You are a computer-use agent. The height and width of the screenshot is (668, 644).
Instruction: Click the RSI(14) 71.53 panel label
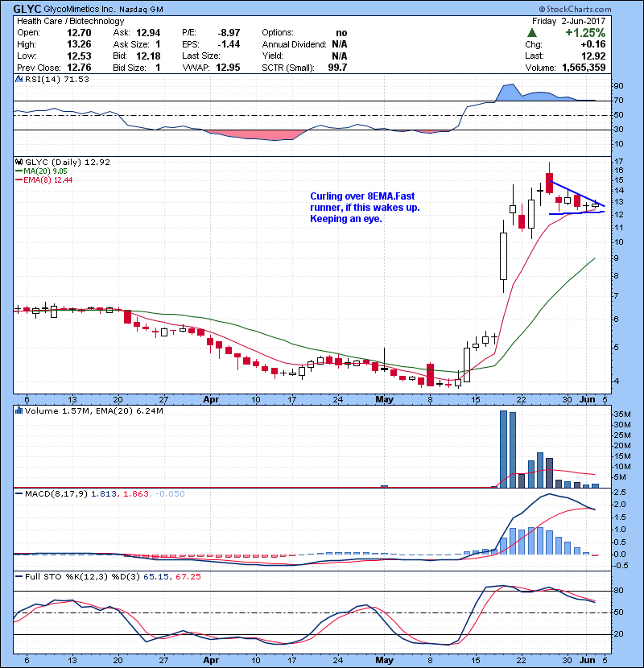point(56,79)
